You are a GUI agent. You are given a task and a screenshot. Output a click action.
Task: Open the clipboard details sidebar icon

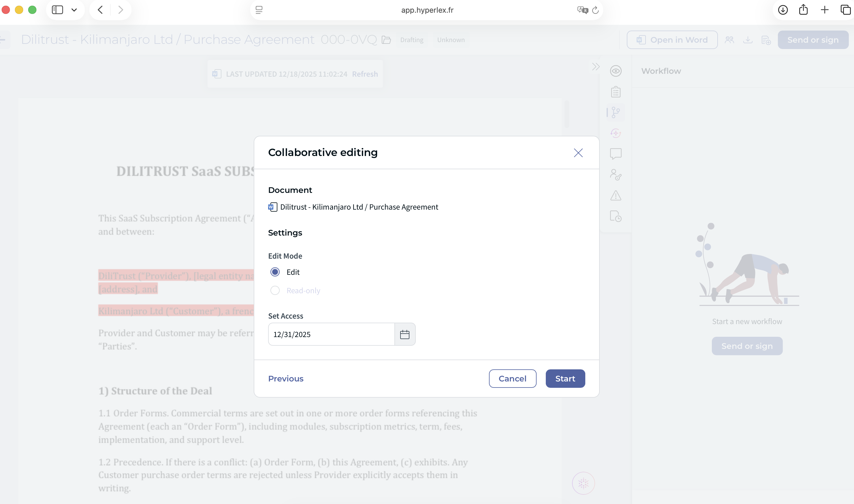615,92
